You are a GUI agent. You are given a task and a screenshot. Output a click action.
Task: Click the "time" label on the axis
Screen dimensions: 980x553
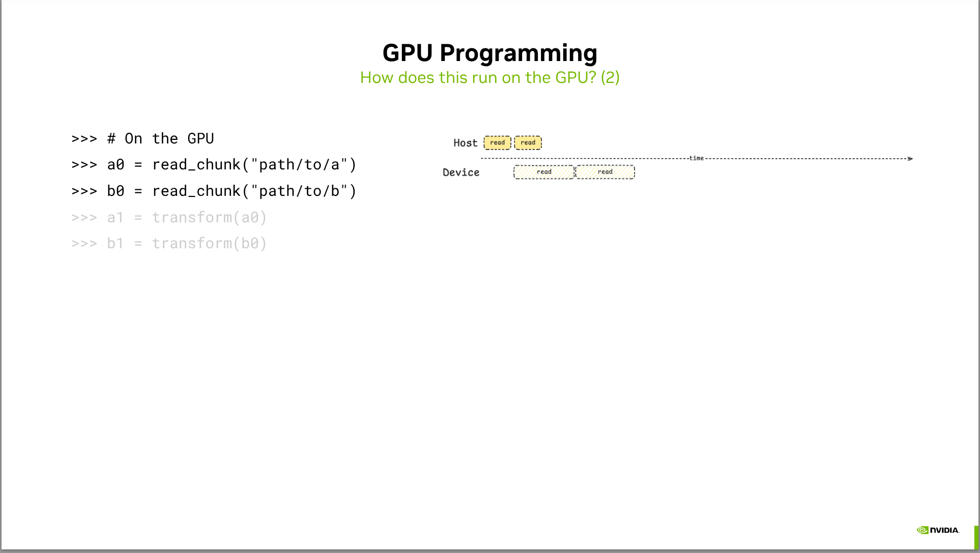pos(696,158)
